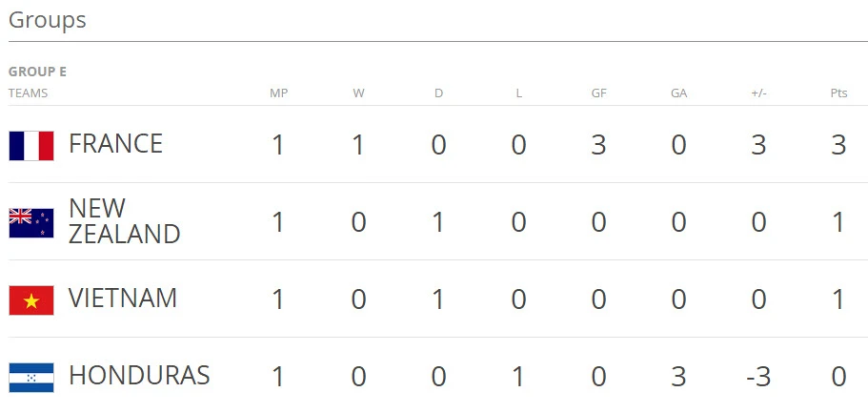
Task: Click the Pts column header
Action: tap(838, 93)
